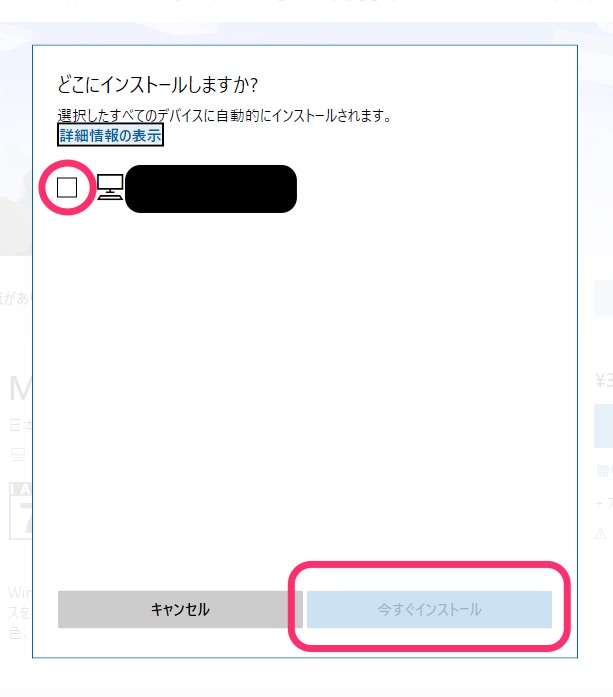Click the faded large M product title
613x697 pixels.
tap(20, 389)
